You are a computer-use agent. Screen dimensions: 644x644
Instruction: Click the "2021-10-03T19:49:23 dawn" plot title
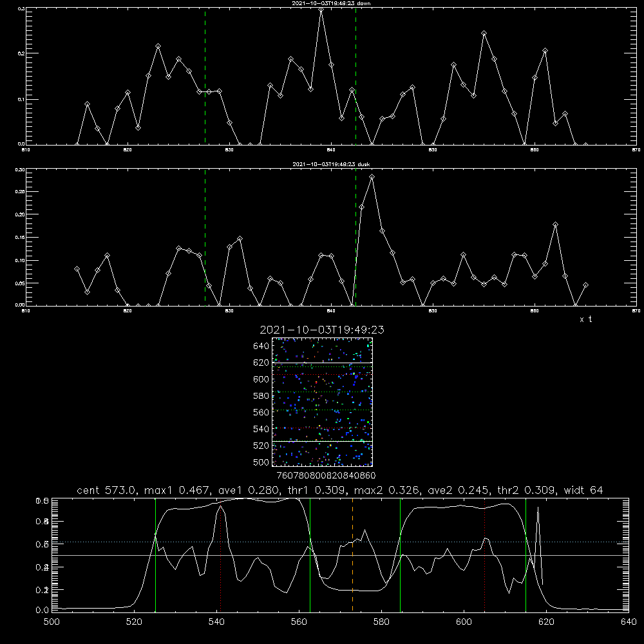331,3
